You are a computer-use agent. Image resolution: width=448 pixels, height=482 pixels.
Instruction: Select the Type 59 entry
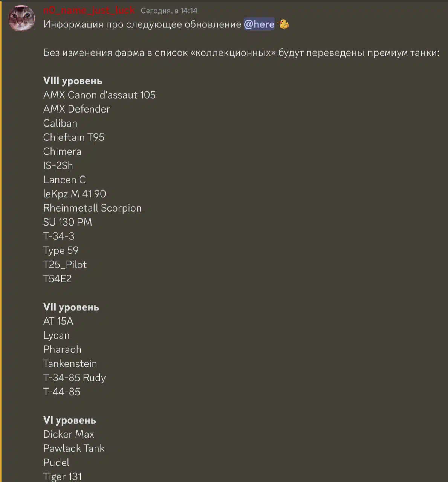click(x=61, y=250)
